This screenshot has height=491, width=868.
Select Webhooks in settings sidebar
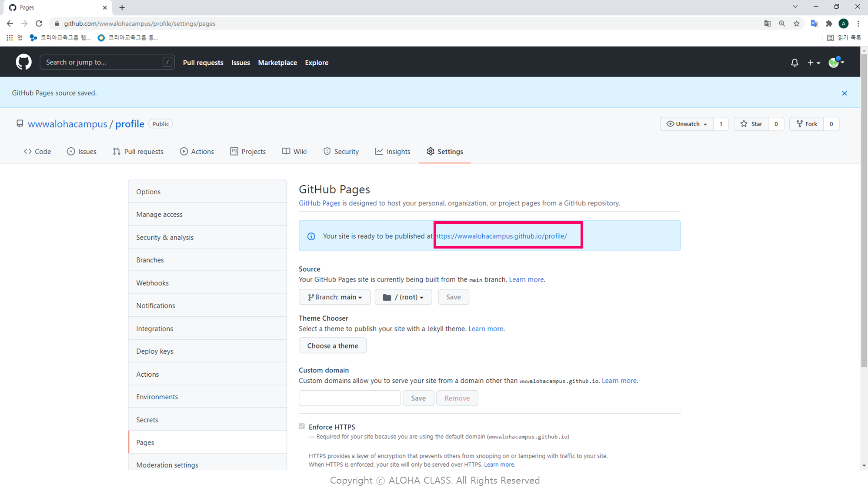click(207, 283)
